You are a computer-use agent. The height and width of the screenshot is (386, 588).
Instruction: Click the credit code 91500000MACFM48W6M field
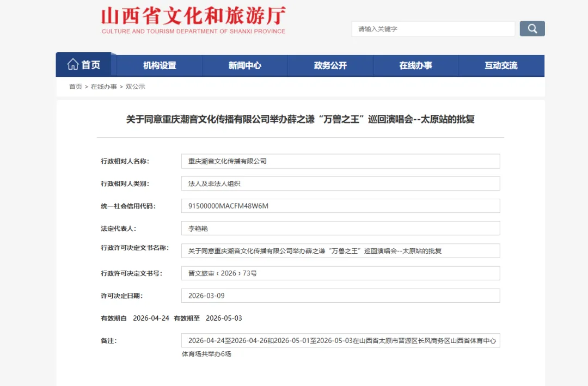(x=340, y=206)
